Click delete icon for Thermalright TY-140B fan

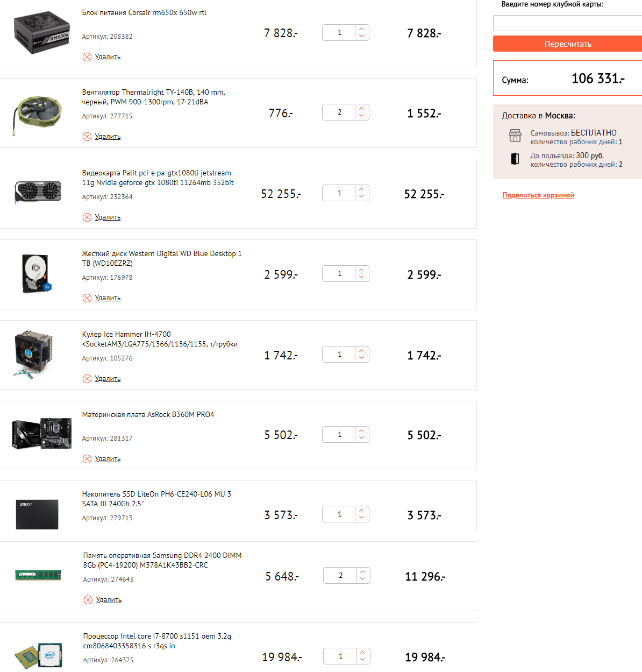point(87,137)
